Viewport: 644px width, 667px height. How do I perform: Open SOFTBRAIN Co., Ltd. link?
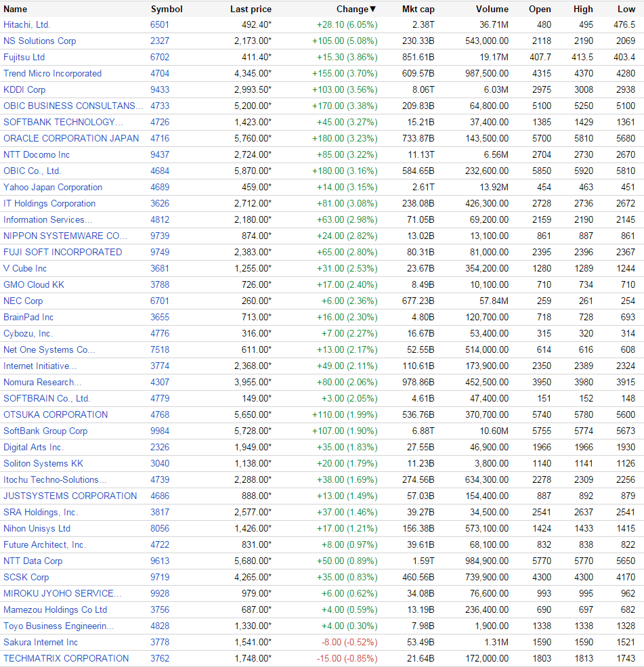[47, 399]
